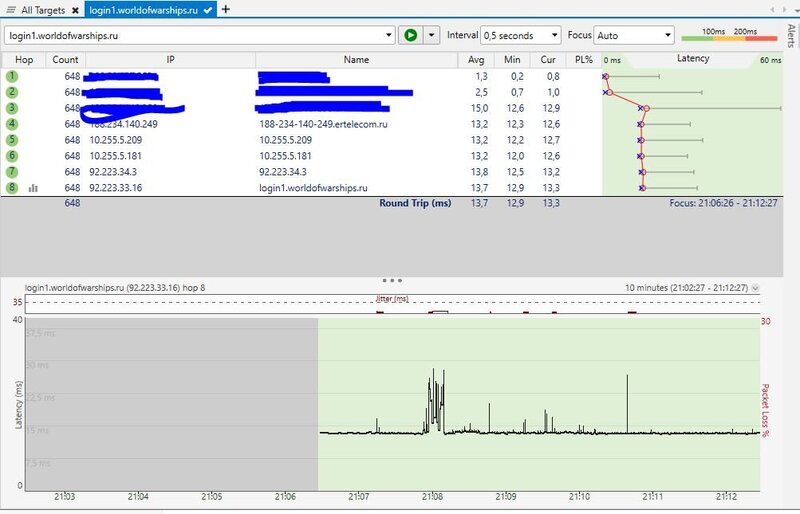Select hop 2 green circle icon
This screenshot has width=800, height=514.
pyautogui.click(x=12, y=92)
